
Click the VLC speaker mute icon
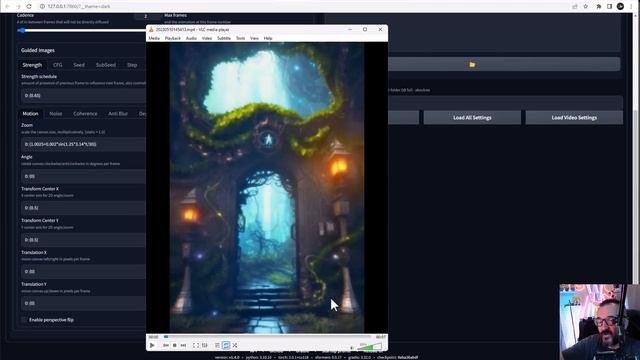(352, 347)
